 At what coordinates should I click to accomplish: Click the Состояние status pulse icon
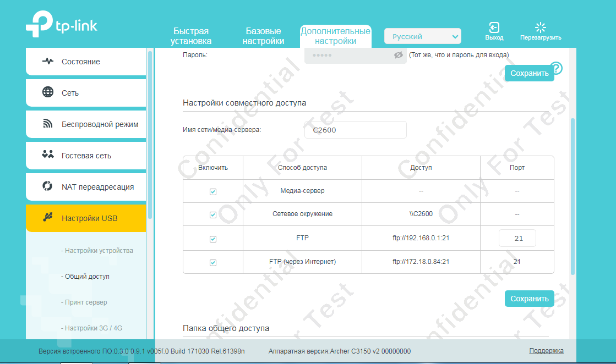pyautogui.click(x=48, y=61)
